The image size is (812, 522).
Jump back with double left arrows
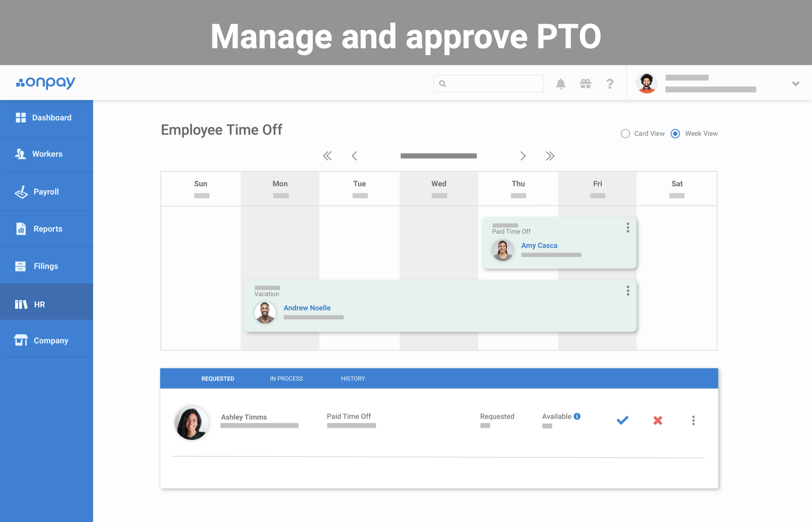(327, 156)
